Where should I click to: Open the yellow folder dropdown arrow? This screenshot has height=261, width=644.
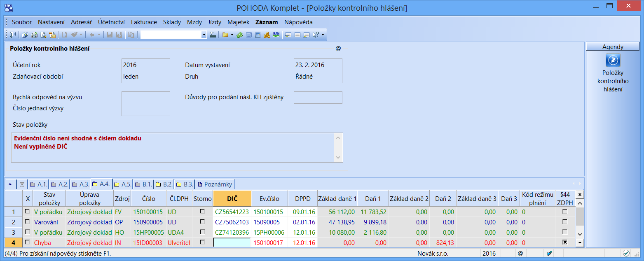point(232,35)
